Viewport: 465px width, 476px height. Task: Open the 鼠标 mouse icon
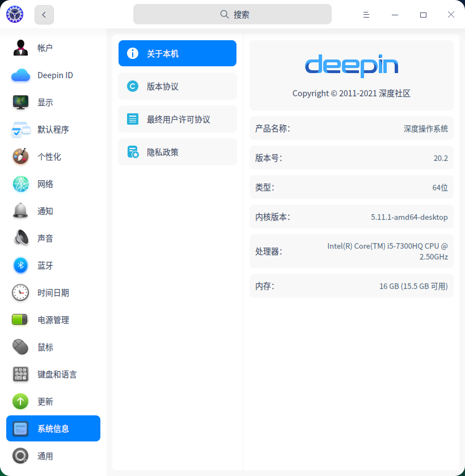pos(20,347)
